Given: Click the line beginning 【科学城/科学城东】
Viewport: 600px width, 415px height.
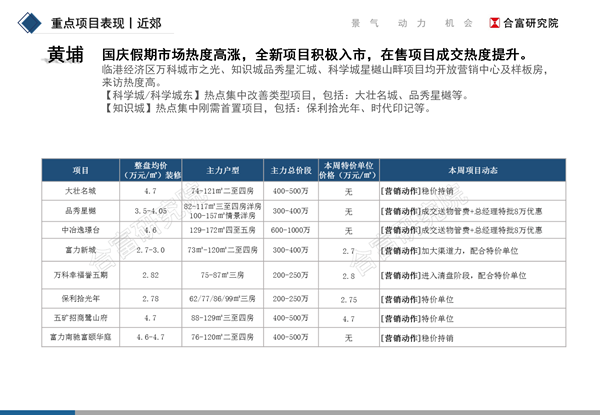Looking at the screenshot, I should pos(285,95).
